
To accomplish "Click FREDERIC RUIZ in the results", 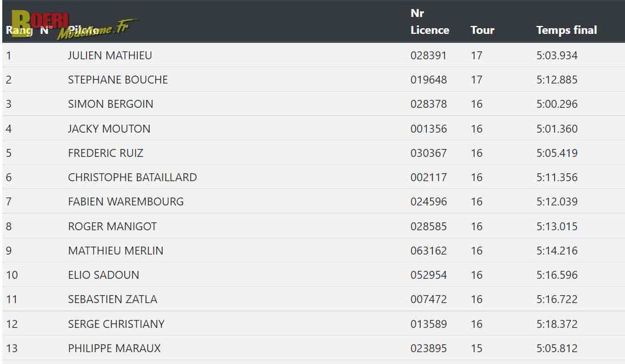I will [105, 153].
